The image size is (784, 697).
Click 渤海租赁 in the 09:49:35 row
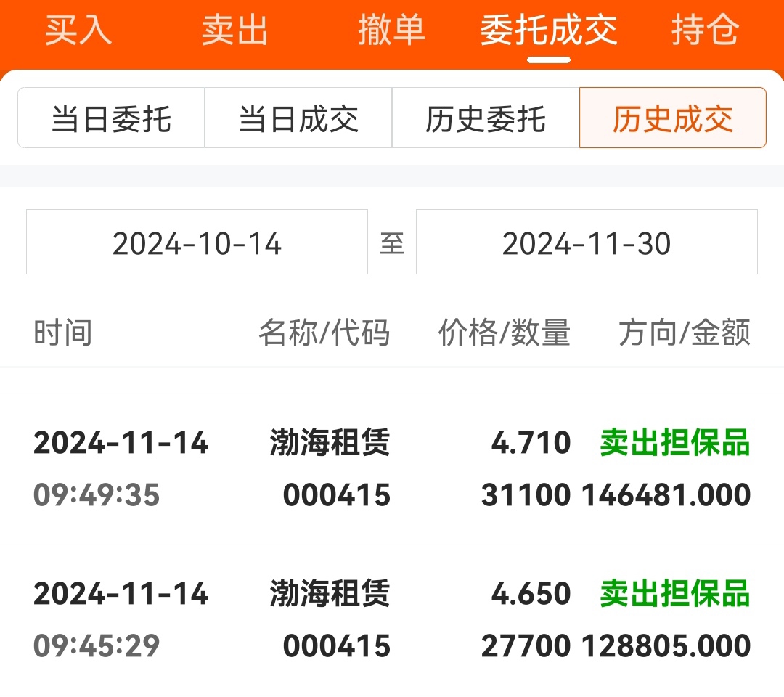(330, 443)
